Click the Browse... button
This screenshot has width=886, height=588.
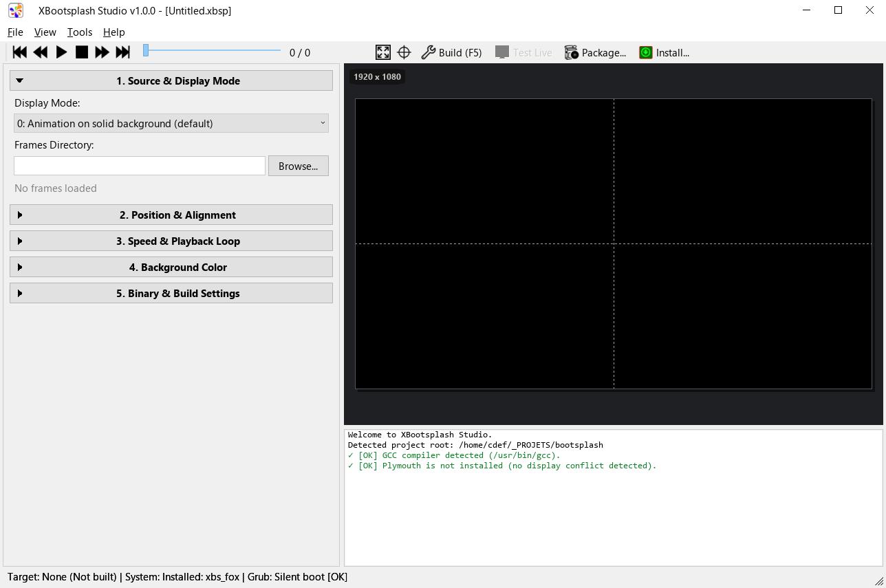pyautogui.click(x=299, y=166)
